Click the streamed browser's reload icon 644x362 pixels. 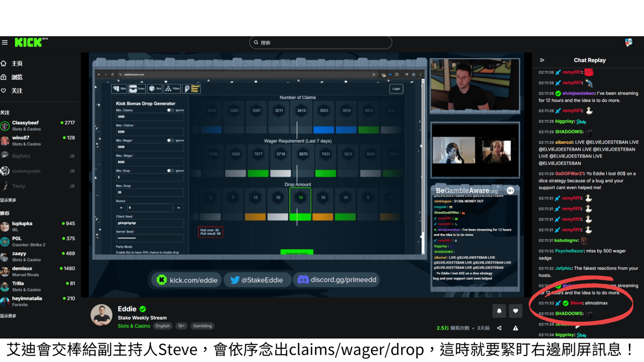(x=112, y=74)
